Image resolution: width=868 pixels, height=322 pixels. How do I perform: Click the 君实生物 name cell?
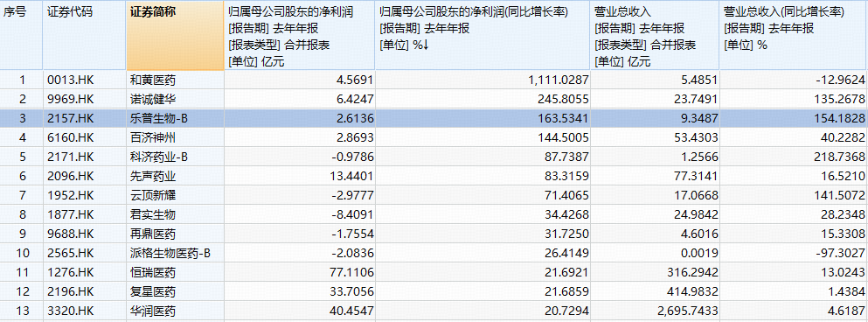[x=152, y=215]
